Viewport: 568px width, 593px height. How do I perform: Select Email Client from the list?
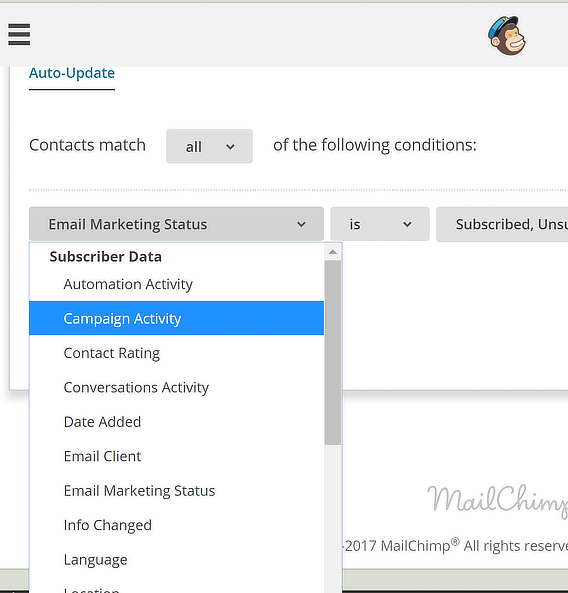pos(176,456)
